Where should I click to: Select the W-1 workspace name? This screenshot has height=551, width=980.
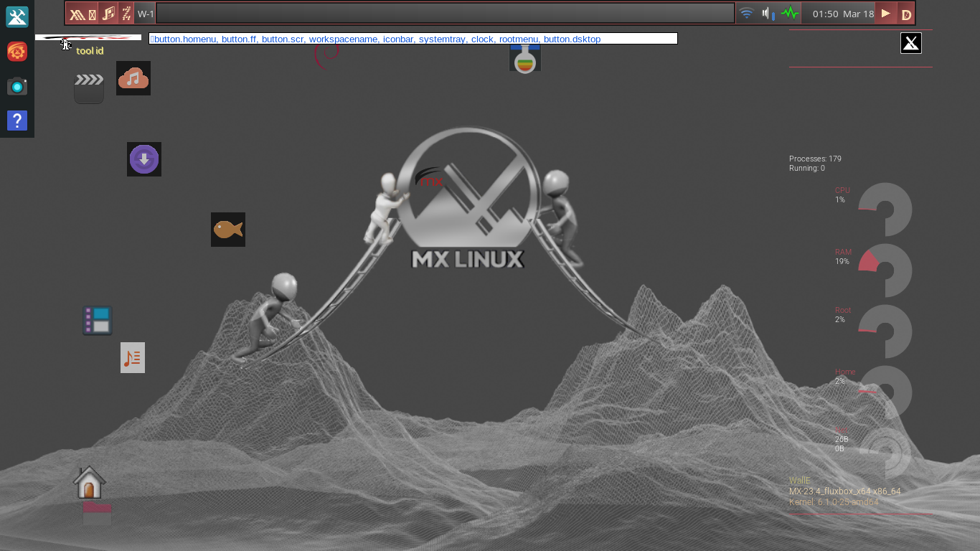click(146, 14)
